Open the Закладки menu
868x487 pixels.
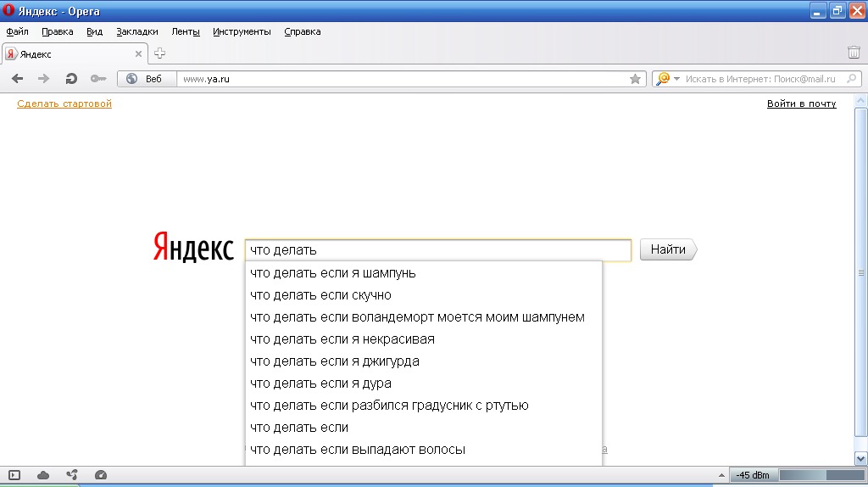point(137,31)
